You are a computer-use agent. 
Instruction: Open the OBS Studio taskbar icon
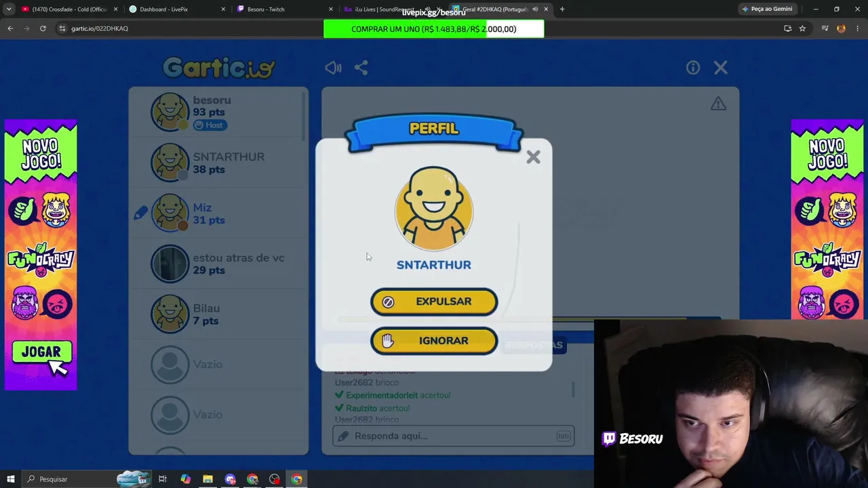275,479
